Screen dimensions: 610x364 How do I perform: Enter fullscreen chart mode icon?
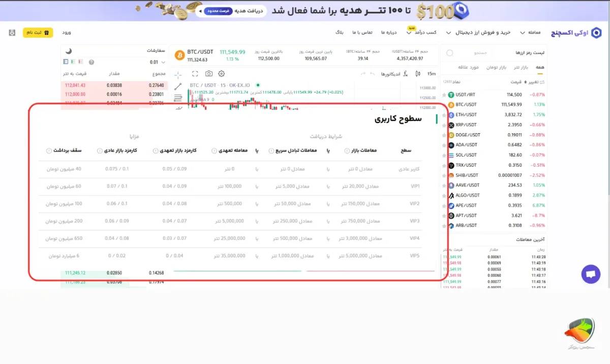point(195,74)
